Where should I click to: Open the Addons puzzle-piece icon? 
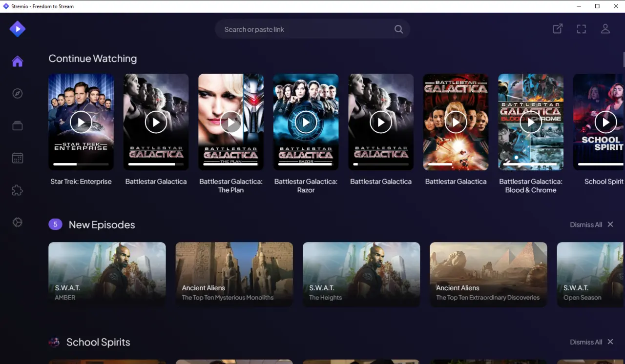coord(18,190)
